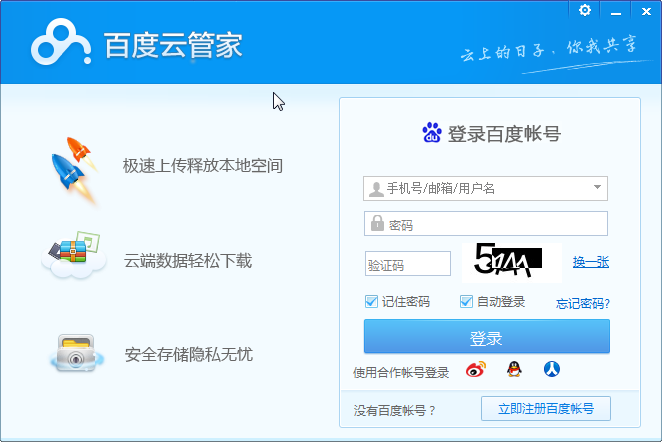Focus the 密码 password field
Viewport: 662px width, 442px height.
pyautogui.click(x=486, y=223)
